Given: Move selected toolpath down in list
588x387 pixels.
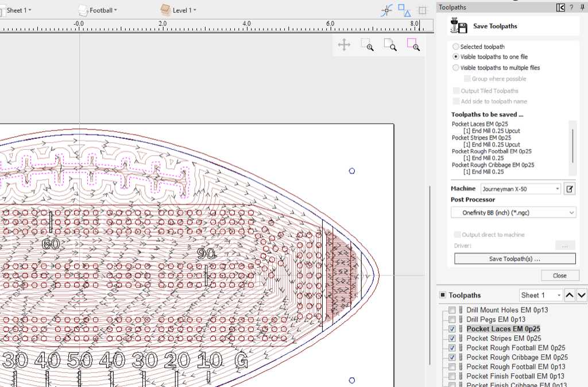Looking at the screenshot, I should (x=582, y=295).
